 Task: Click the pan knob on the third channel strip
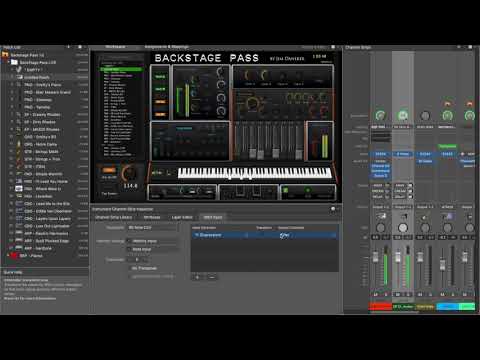pos(425,228)
